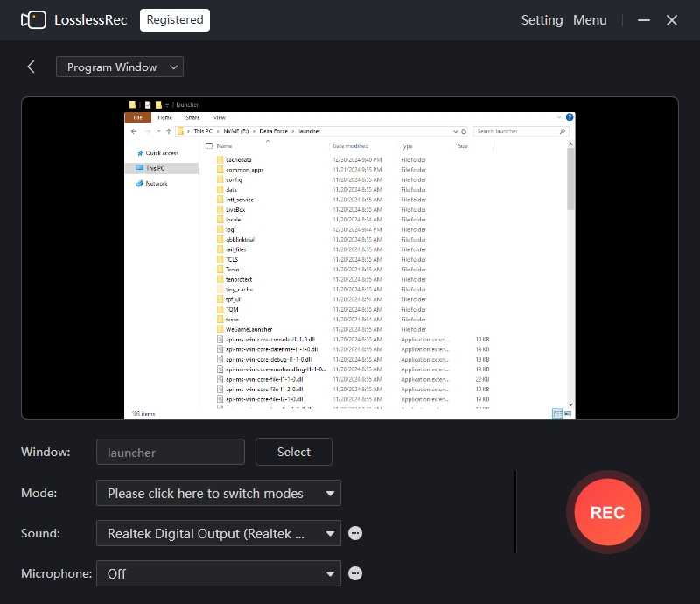700x604 pixels.
Task: Start recording with the REC button
Action: (x=607, y=512)
